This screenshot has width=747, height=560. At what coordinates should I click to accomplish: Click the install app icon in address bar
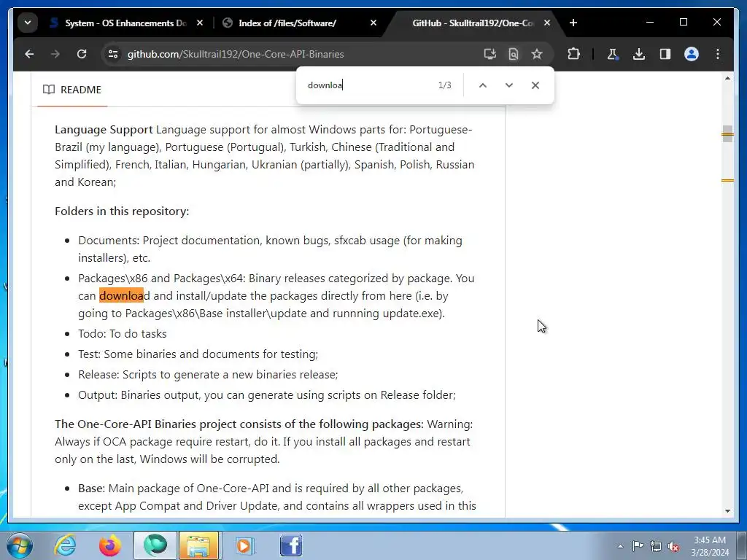tap(489, 54)
